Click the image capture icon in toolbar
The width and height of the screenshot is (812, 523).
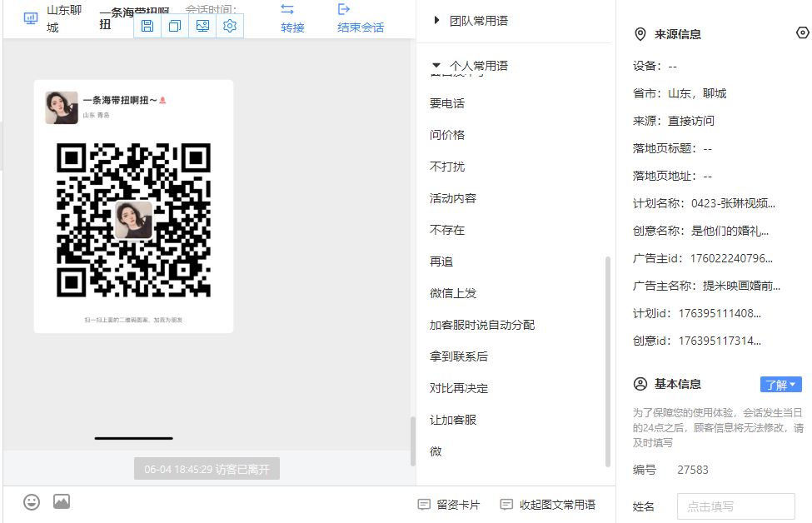click(202, 26)
